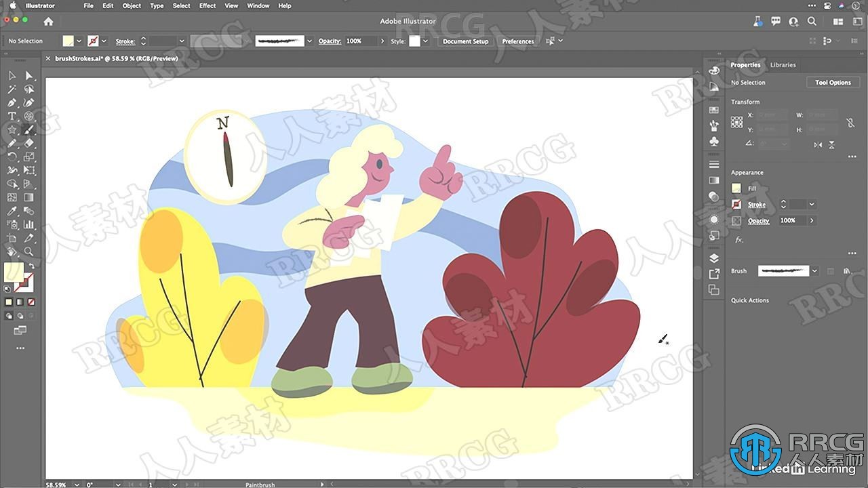Open the stroke weight dropdown in control bar

tap(182, 41)
